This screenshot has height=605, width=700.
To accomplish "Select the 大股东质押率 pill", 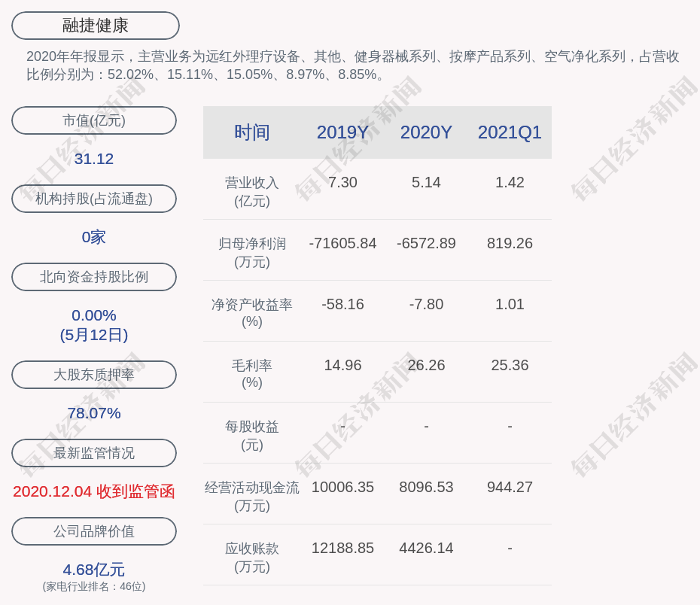I will tap(94, 375).
